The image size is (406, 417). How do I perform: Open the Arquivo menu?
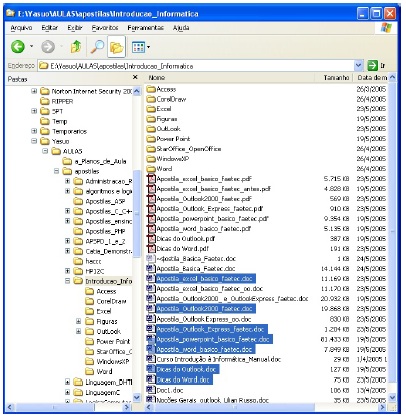pyautogui.click(x=21, y=28)
